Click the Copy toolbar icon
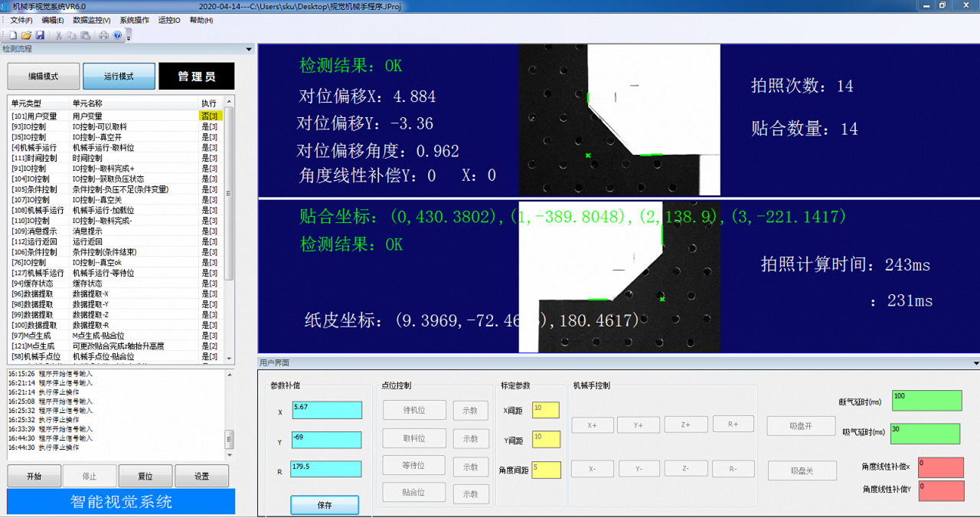The height and width of the screenshot is (518, 980). [x=71, y=35]
